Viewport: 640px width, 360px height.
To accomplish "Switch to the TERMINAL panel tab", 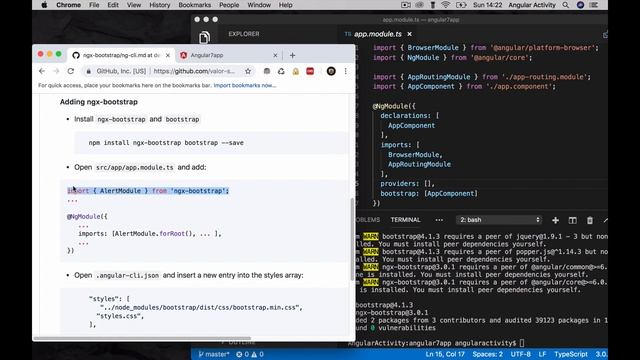I will [x=405, y=220].
